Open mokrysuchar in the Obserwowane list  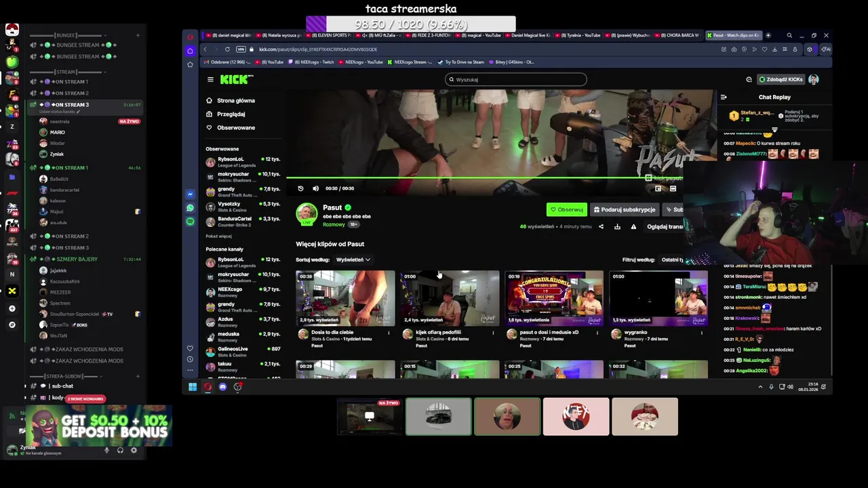[x=243, y=177]
